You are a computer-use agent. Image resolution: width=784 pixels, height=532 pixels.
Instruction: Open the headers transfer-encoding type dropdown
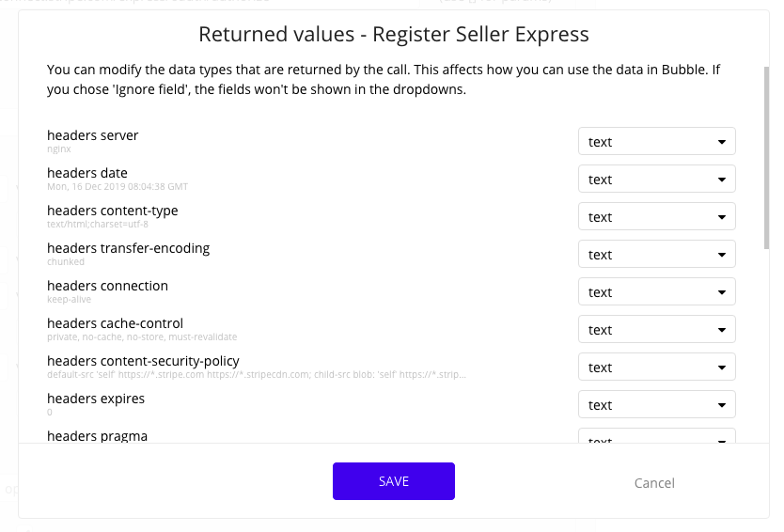(x=656, y=255)
